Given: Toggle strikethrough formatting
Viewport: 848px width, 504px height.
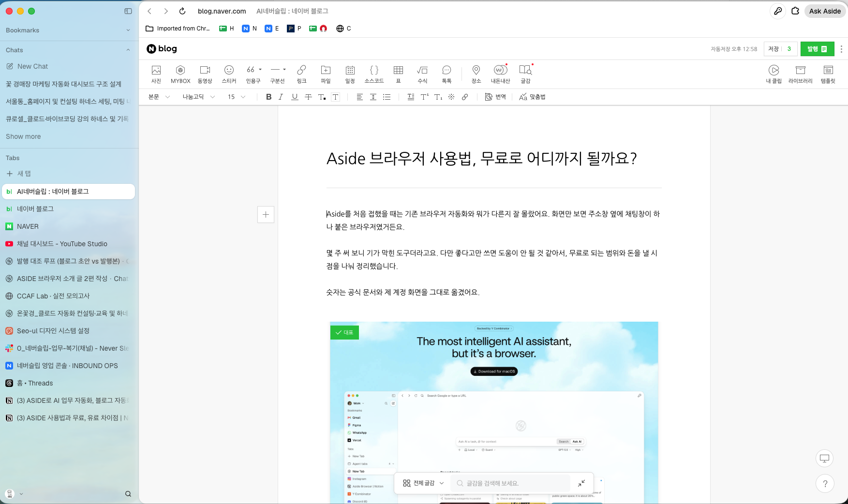Looking at the screenshot, I should (x=308, y=97).
